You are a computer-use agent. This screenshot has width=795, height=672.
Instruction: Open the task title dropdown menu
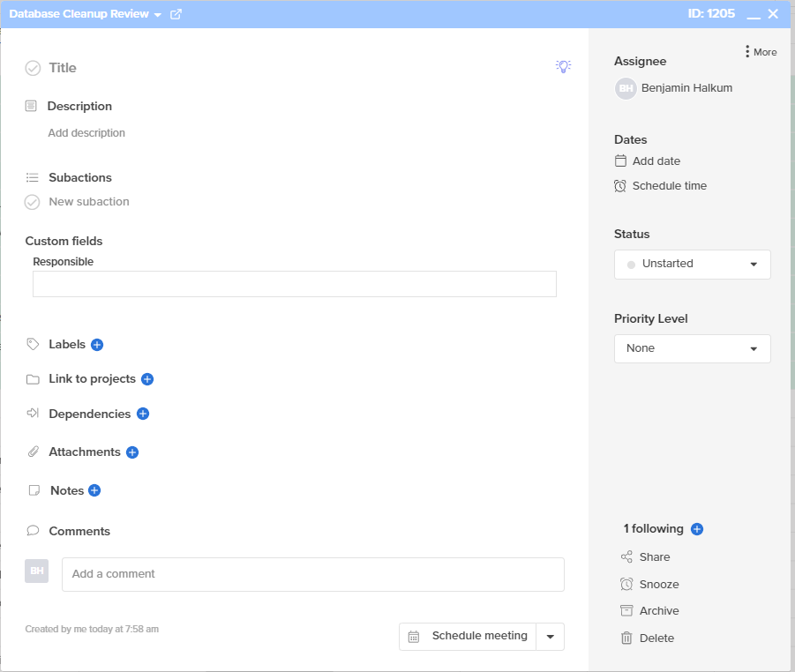click(157, 14)
